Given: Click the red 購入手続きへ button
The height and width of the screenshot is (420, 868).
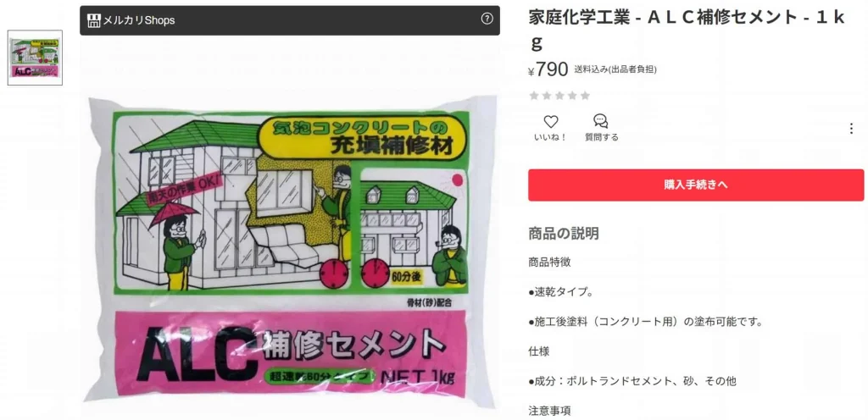Looking at the screenshot, I should (696, 185).
